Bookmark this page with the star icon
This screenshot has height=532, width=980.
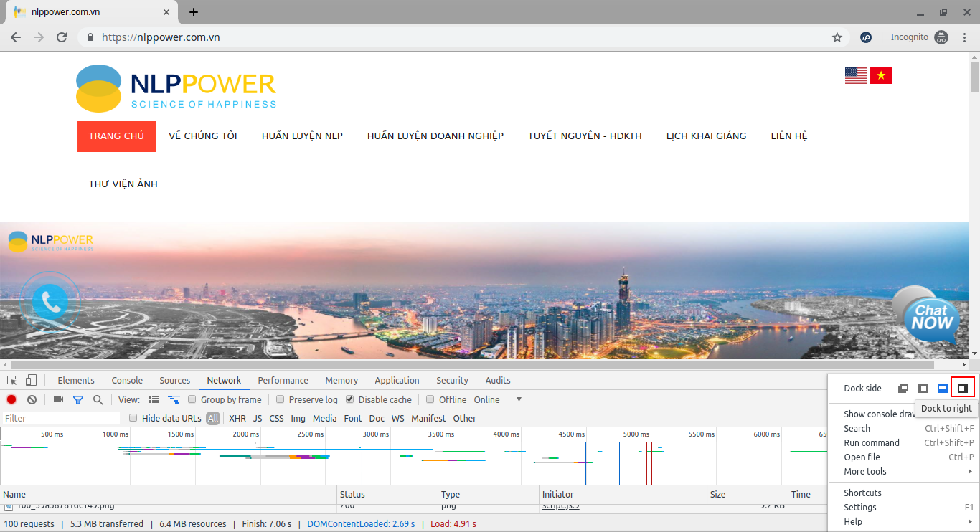(x=837, y=37)
